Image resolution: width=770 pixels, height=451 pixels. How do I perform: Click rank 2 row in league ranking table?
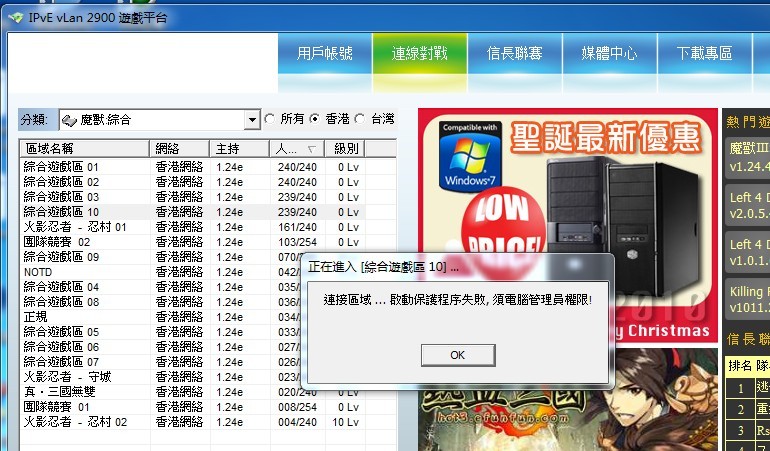point(748,409)
